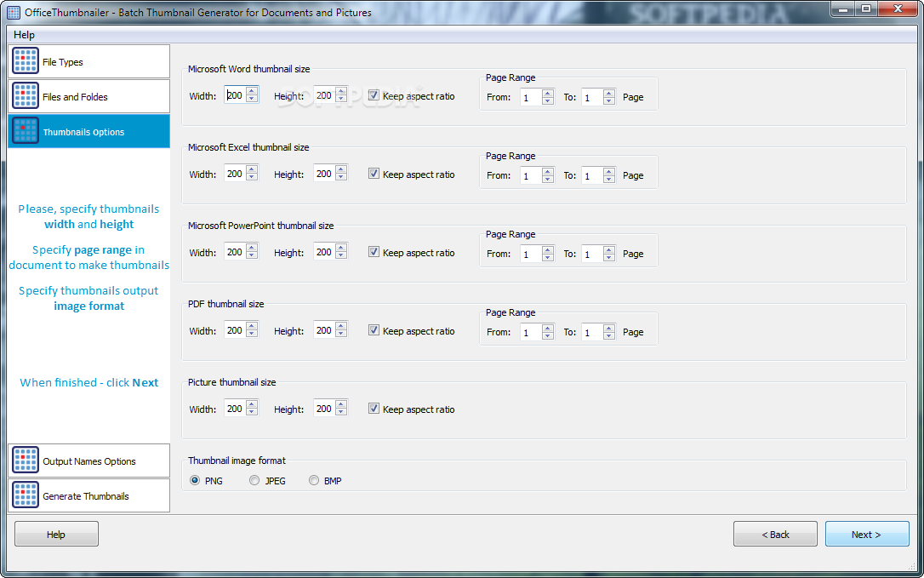Toggle Keep aspect ratio for Microsoft Excel
The width and height of the screenshot is (924, 578).
click(374, 174)
